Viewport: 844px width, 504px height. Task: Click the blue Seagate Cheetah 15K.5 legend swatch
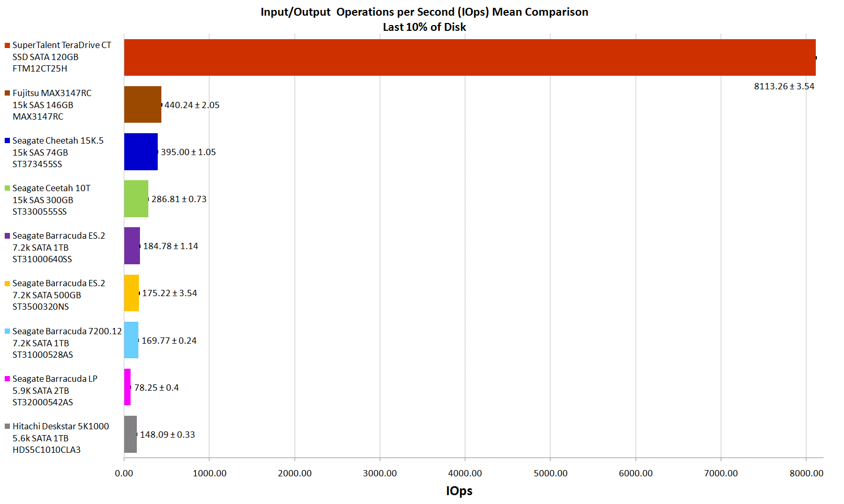tap(7, 140)
